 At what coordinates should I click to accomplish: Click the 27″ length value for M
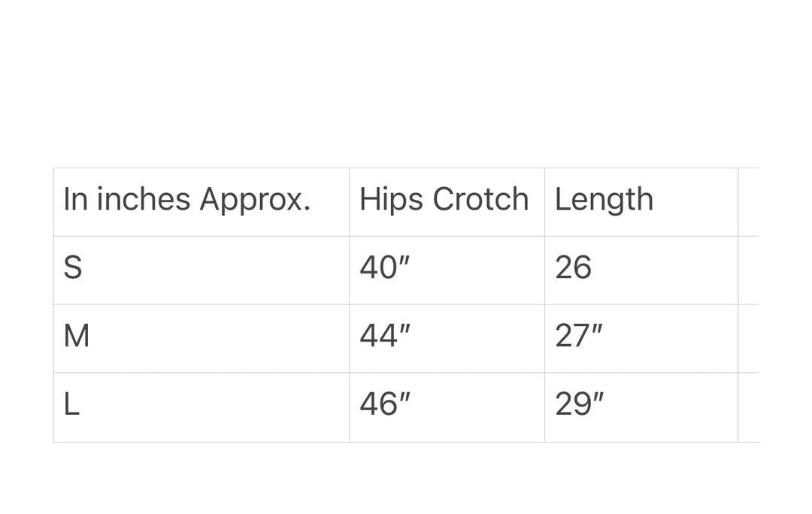579,336
